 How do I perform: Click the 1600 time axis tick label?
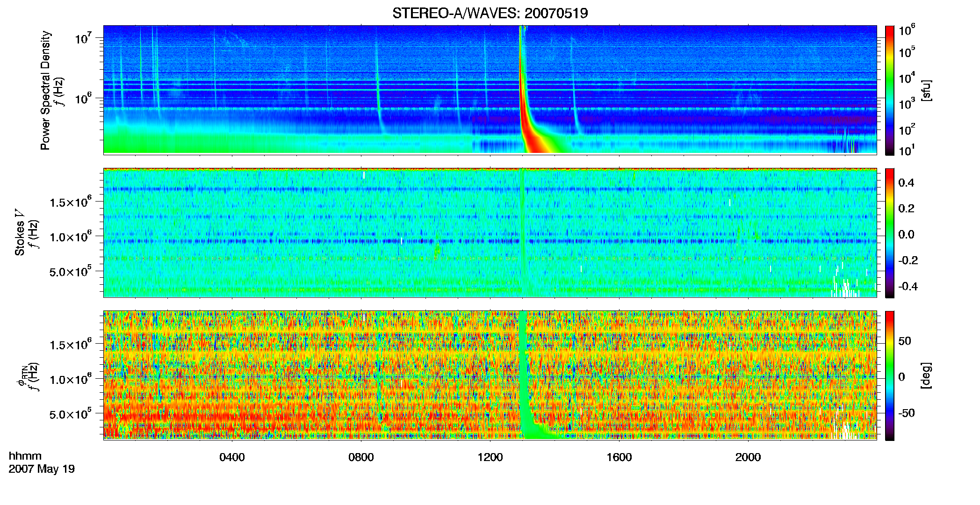[x=619, y=457]
